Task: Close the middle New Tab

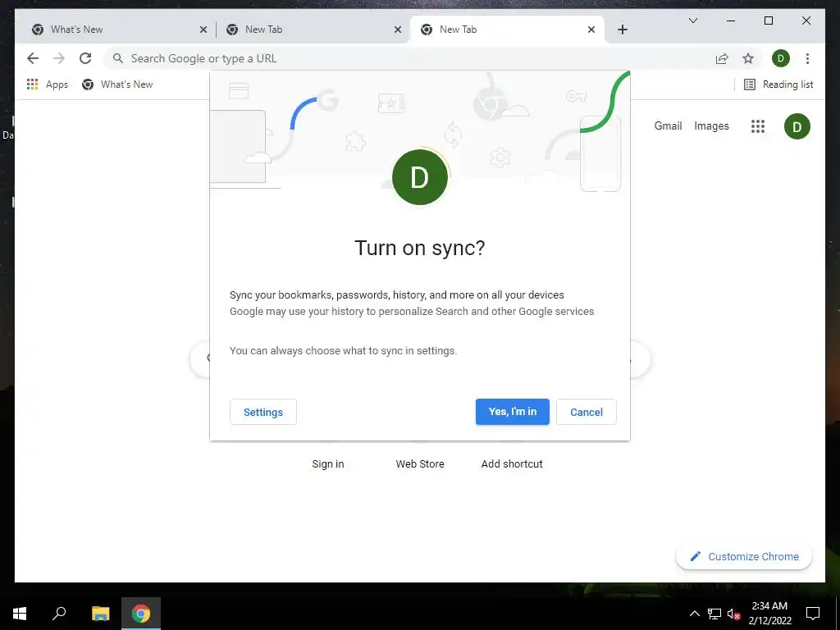Action: pyautogui.click(x=398, y=30)
